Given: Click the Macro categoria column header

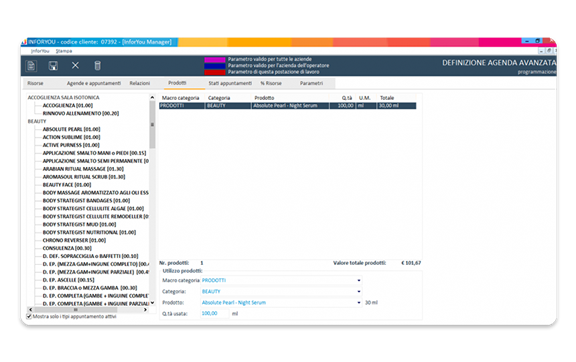Looking at the screenshot, I should 180,98.
